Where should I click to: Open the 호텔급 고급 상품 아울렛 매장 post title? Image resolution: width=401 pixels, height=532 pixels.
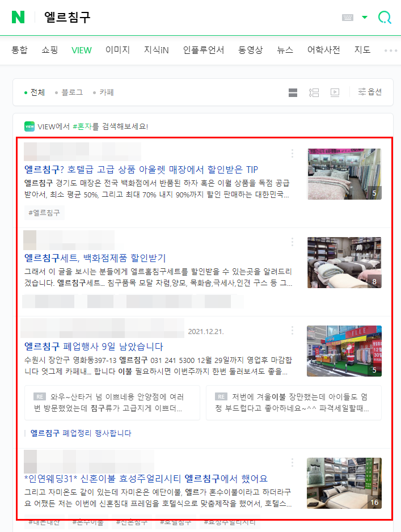click(x=141, y=170)
